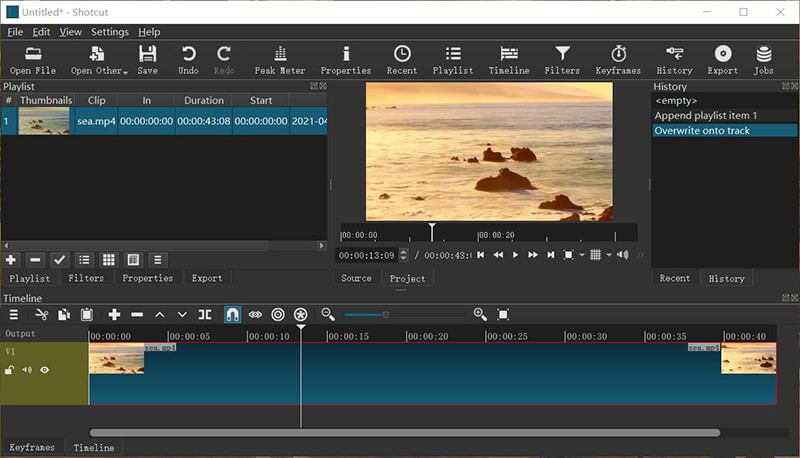Open Keyframes panel from toolbar
Screen dimensions: 800x458
[618, 60]
